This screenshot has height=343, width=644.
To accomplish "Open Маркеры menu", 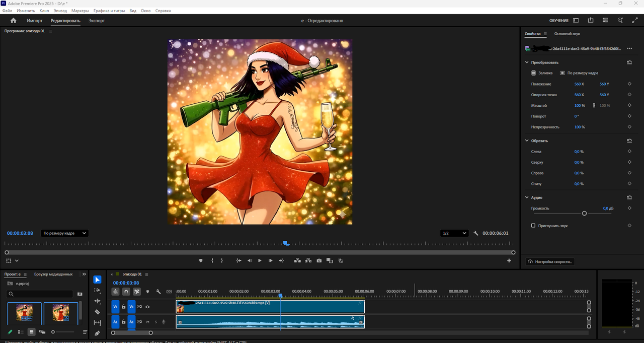I will click(80, 11).
